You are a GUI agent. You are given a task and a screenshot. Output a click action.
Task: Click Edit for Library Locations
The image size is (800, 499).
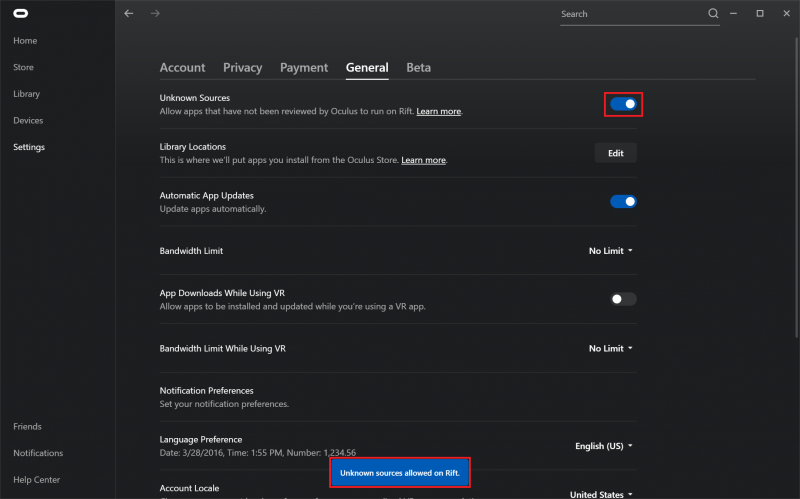point(615,153)
